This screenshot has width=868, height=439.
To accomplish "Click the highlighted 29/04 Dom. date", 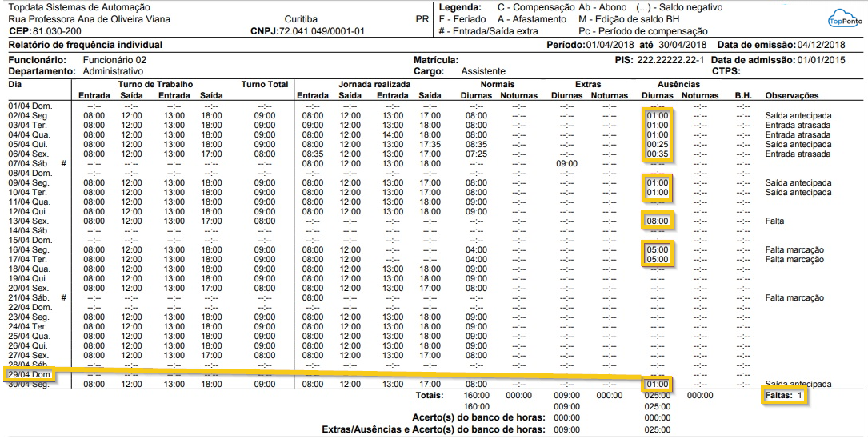I will click(x=30, y=374).
